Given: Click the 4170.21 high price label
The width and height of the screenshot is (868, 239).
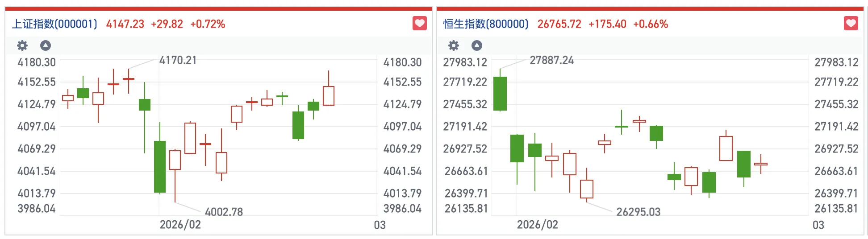Looking at the screenshot, I should click(x=178, y=60).
